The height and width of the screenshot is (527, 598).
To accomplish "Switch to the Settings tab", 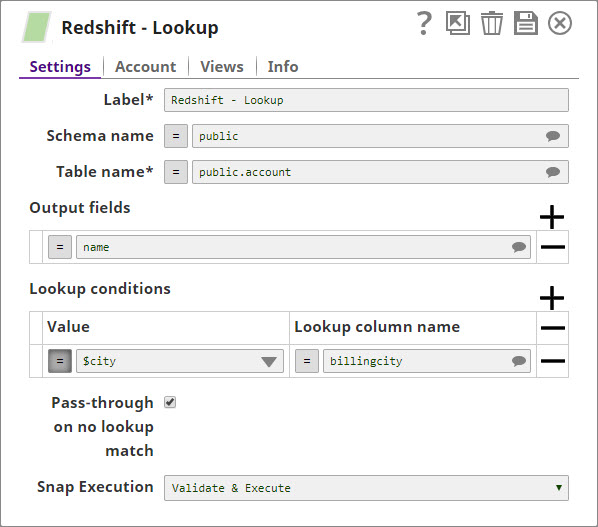I will [60, 67].
